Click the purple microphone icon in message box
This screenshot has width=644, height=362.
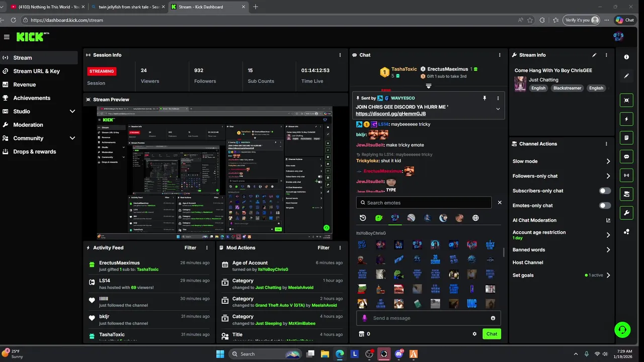[364, 318]
